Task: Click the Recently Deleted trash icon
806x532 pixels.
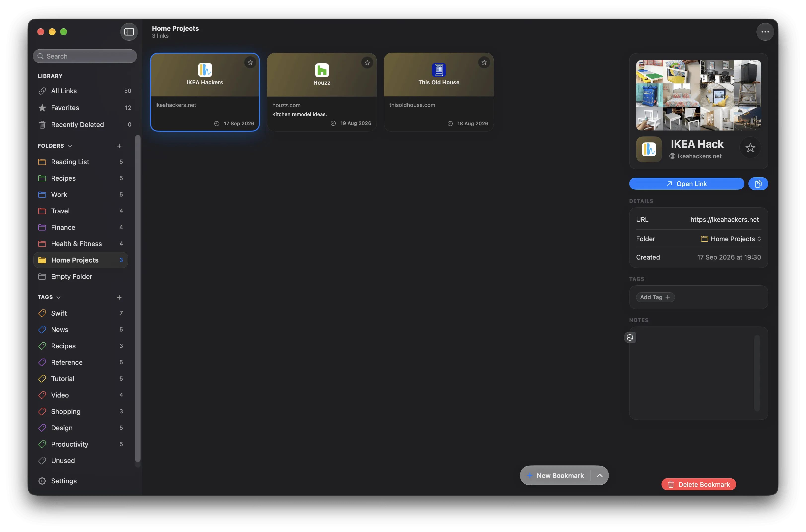Action: [x=42, y=125]
